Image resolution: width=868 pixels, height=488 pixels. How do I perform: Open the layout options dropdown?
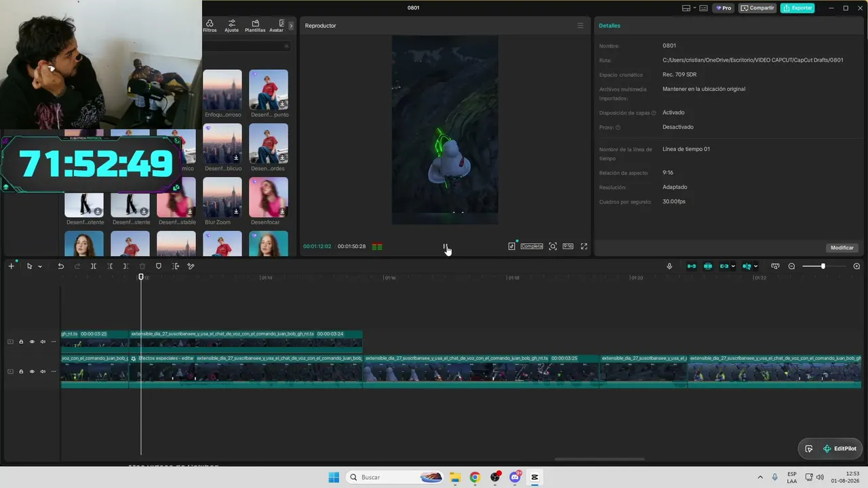(x=688, y=8)
